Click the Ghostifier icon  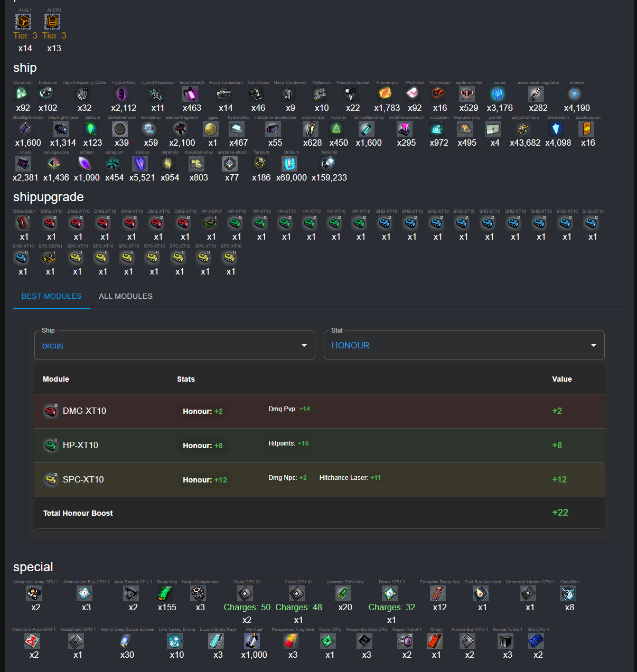[568, 593]
